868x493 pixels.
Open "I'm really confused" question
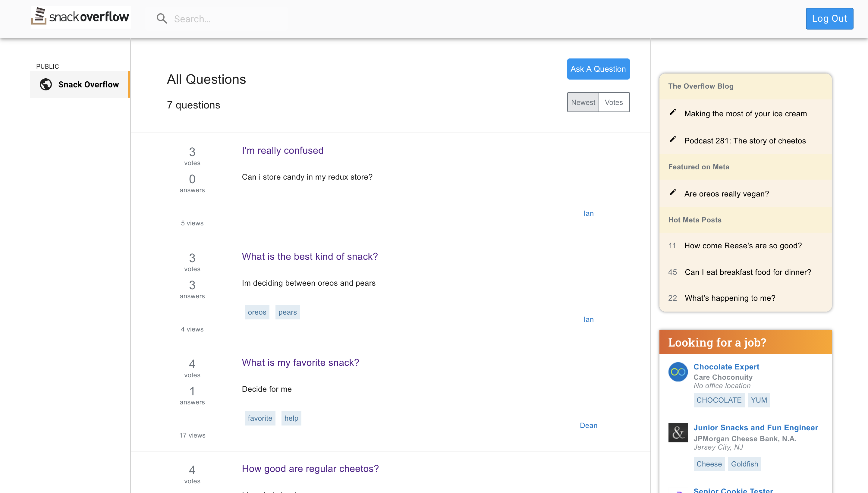[x=282, y=150]
